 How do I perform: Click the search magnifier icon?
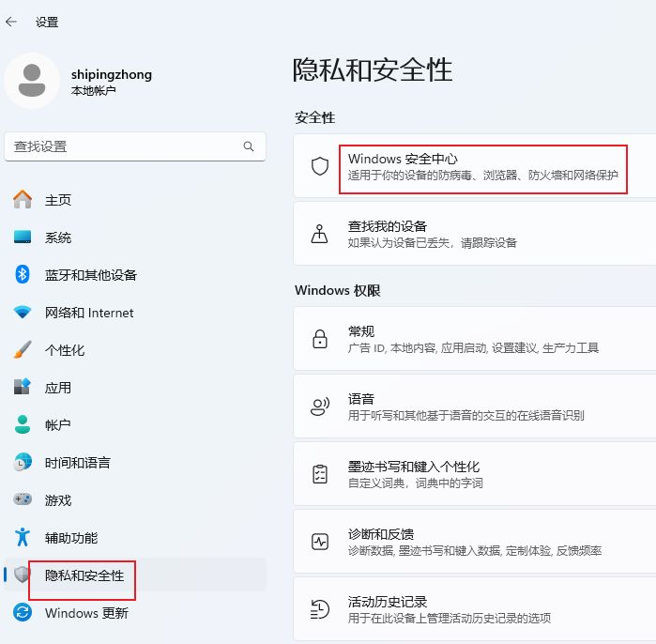point(249,146)
